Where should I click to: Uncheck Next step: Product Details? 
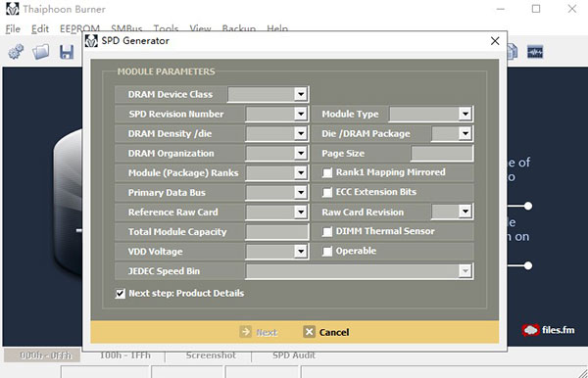pyautogui.click(x=121, y=294)
